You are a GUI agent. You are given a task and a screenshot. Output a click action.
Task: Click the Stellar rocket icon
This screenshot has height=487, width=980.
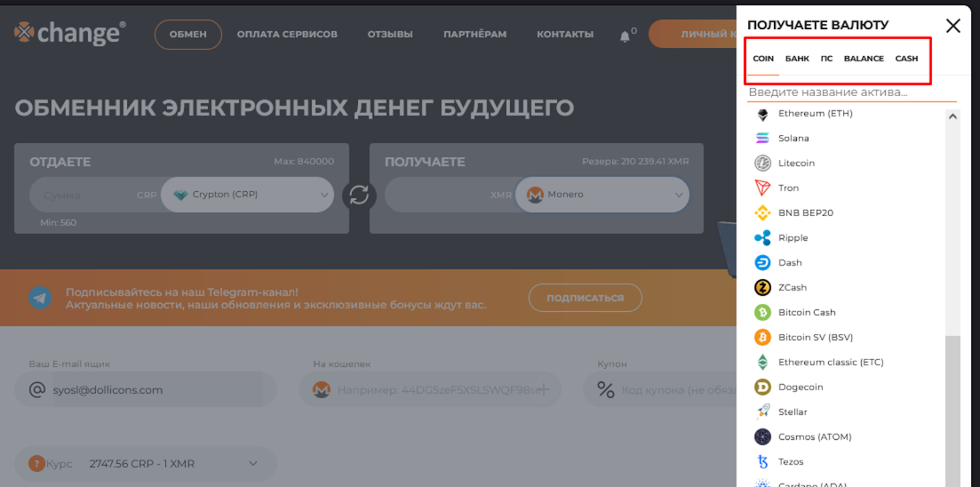tap(763, 412)
